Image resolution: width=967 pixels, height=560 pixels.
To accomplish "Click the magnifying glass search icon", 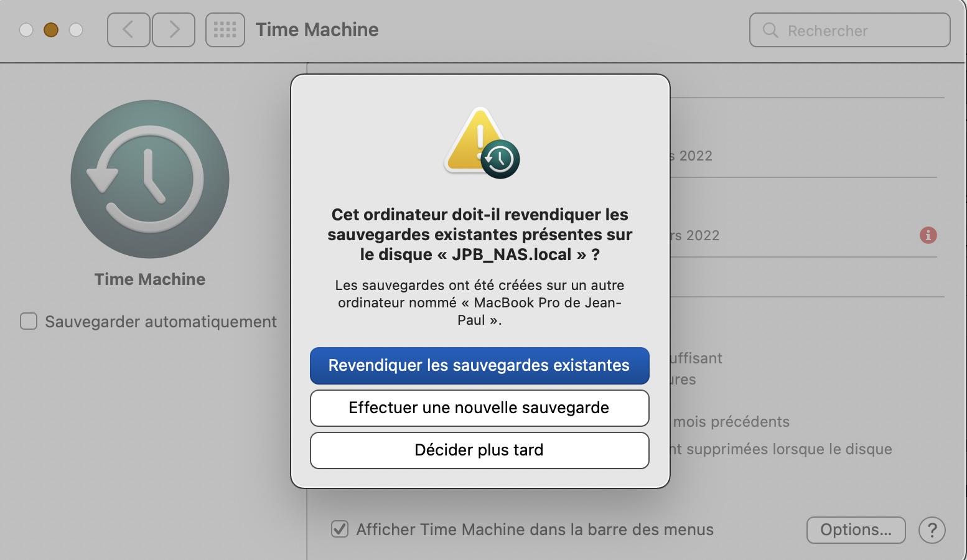I will click(x=770, y=30).
